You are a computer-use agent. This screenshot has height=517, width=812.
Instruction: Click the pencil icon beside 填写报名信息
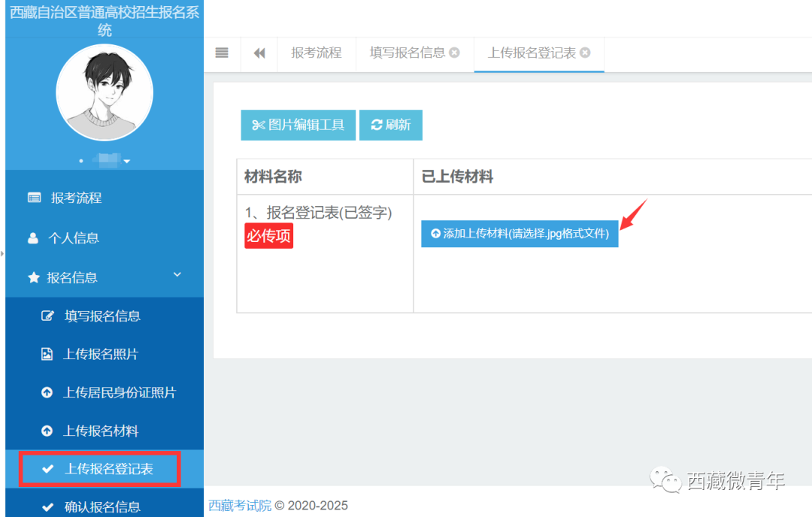point(47,316)
